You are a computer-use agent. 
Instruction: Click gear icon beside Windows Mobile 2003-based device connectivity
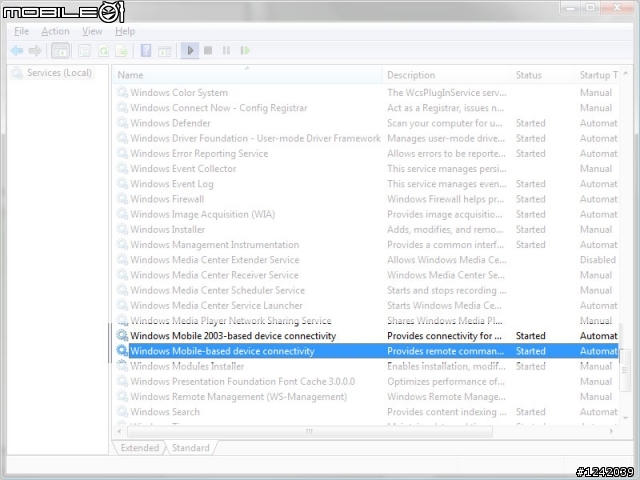122,335
